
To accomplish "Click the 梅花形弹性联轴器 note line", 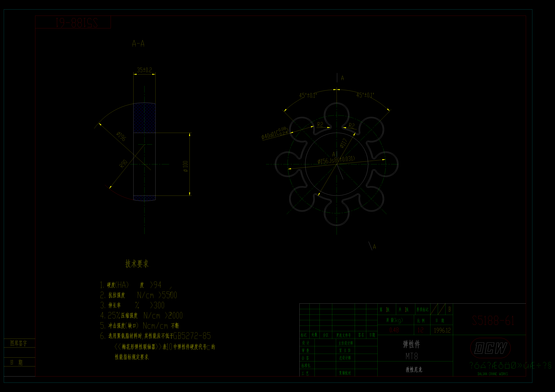I will click(x=165, y=347).
